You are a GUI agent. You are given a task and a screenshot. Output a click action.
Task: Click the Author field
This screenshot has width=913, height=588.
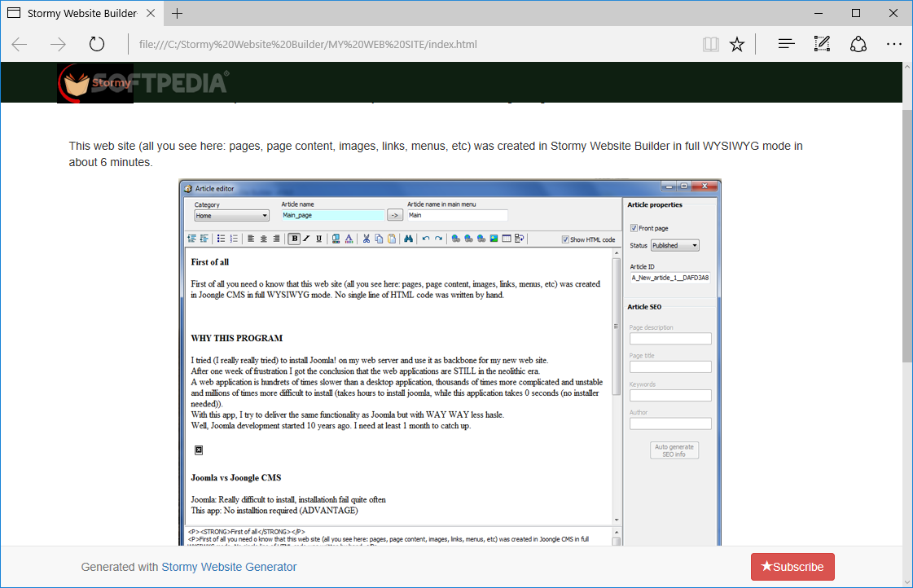(670, 423)
